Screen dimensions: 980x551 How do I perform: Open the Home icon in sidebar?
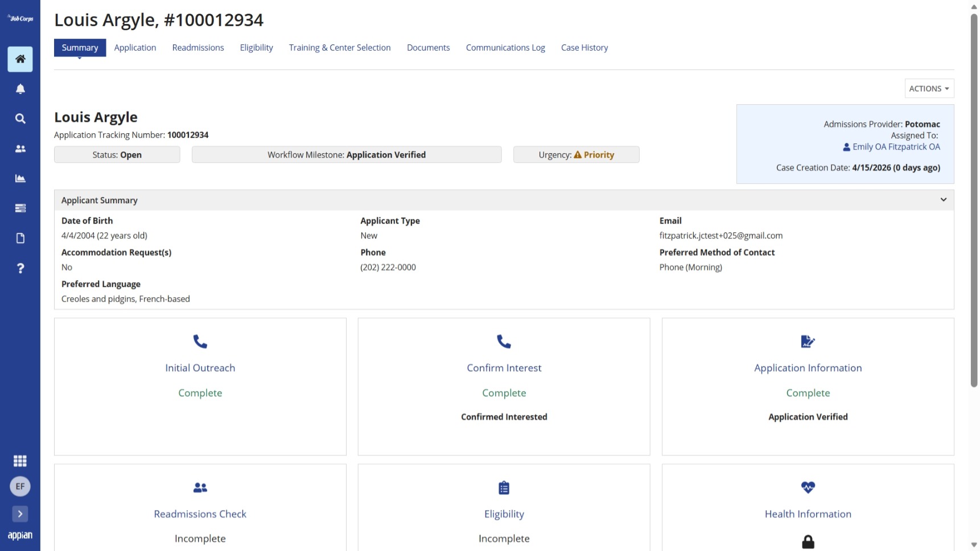click(x=20, y=59)
